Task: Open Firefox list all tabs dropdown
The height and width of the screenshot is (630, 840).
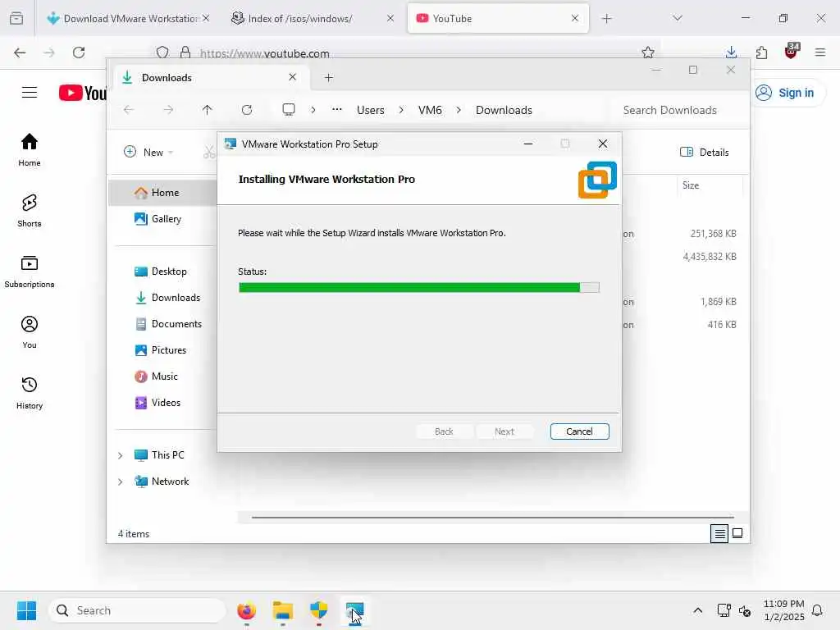Action: [x=678, y=18]
